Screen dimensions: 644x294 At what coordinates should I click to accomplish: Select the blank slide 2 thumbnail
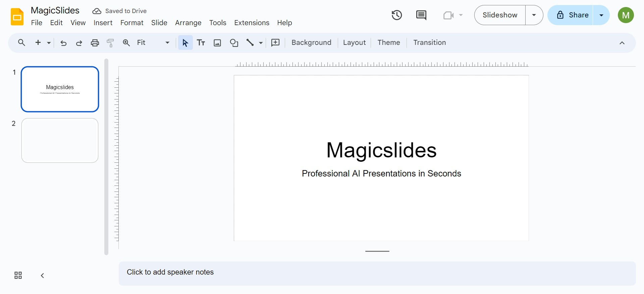(60, 140)
